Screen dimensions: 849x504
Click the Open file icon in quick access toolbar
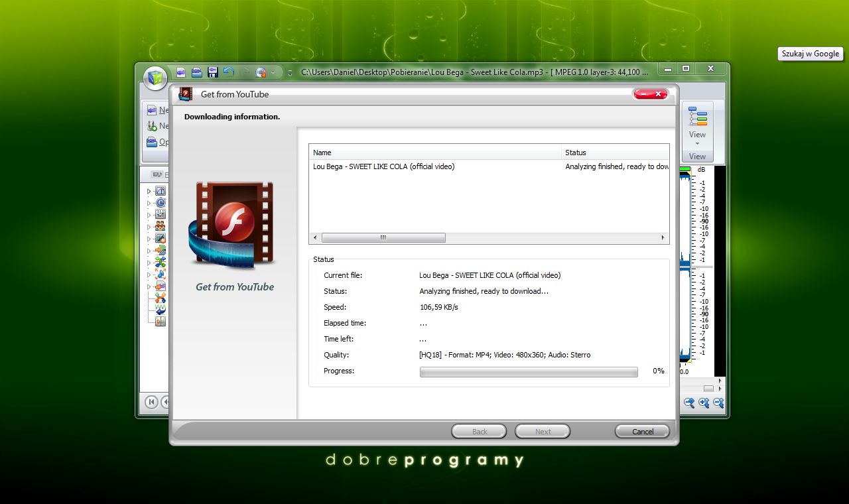click(197, 72)
